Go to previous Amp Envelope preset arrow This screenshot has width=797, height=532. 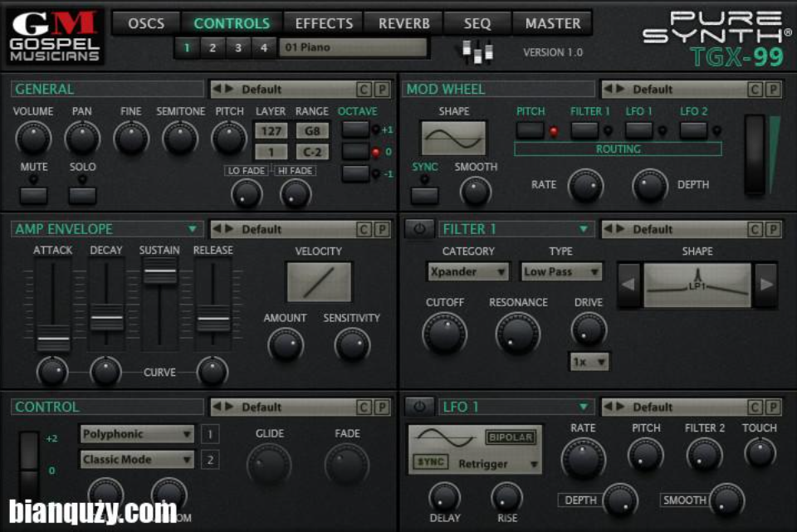[x=217, y=229]
